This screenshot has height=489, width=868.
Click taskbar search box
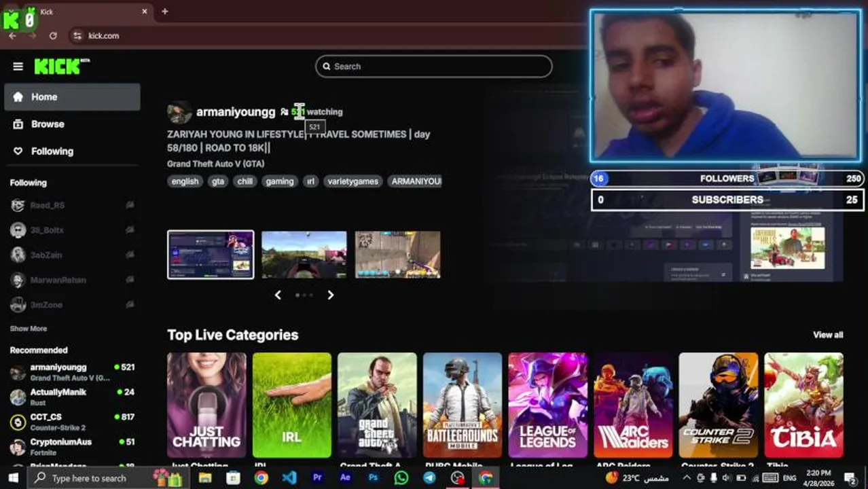pos(109,478)
